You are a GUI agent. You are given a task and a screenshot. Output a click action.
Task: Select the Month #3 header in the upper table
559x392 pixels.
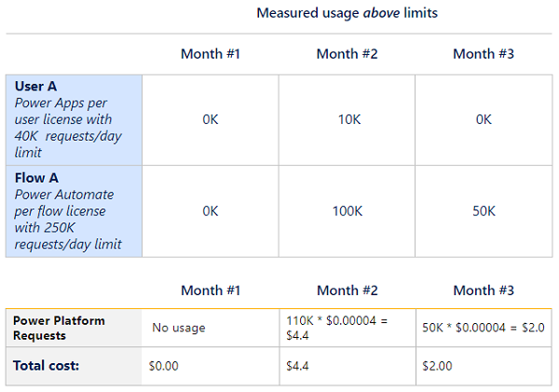coord(484,54)
